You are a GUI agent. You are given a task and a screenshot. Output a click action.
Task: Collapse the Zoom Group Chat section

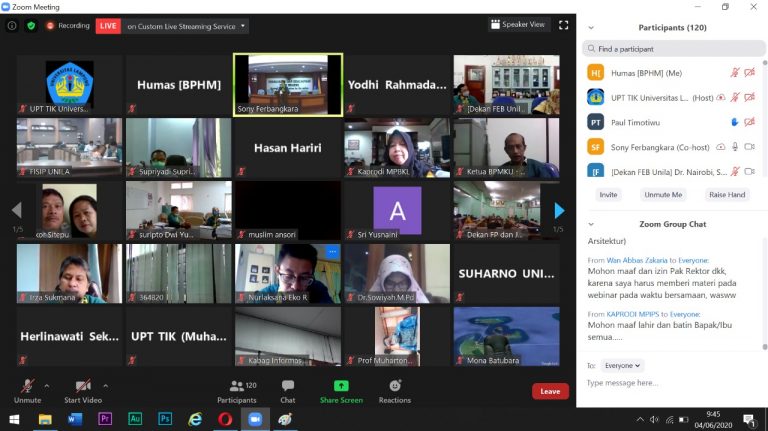[590, 224]
